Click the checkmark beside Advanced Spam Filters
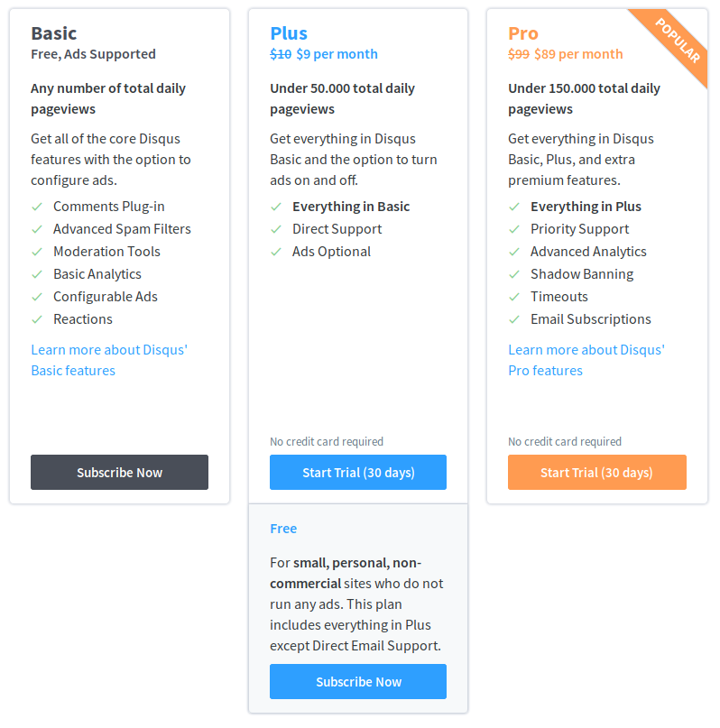This screenshot has width=720, height=728. click(x=38, y=228)
